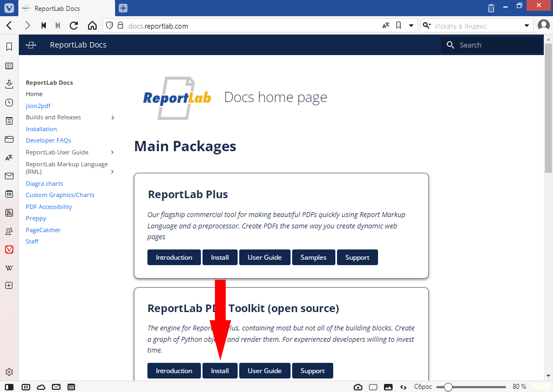Image resolution: width=553 pixels, height=392 pixels.
Task: Select the ReportLab Docs tab
Action: click(x=65, y=8)
